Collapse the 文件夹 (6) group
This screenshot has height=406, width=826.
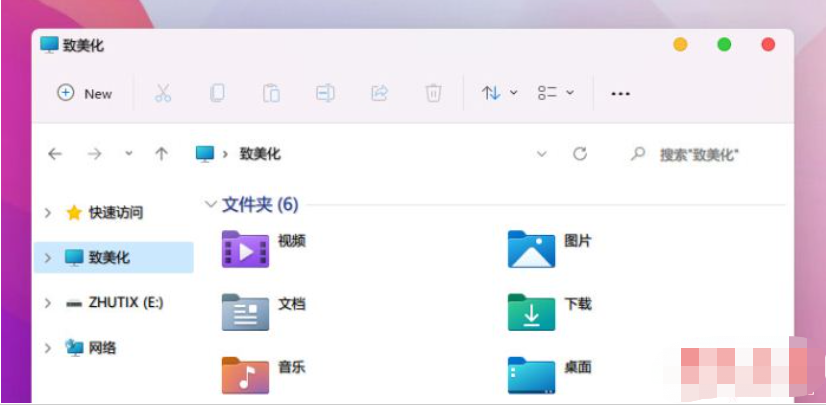[210, 205]
